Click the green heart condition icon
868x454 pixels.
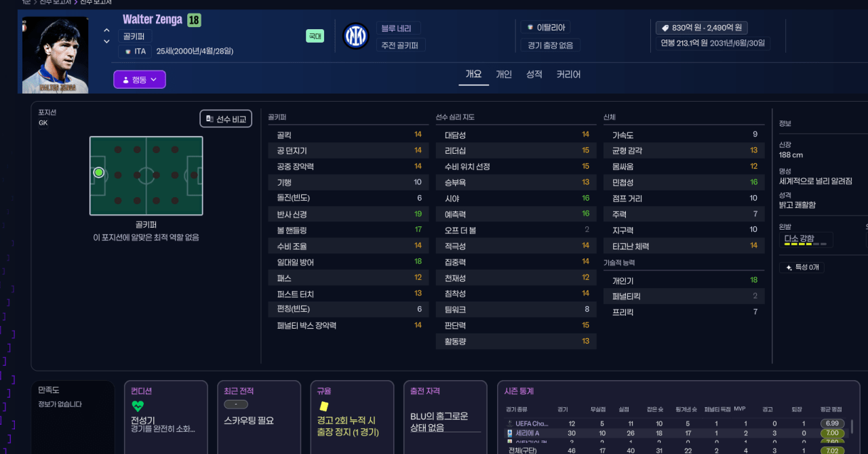pos(138,406)
